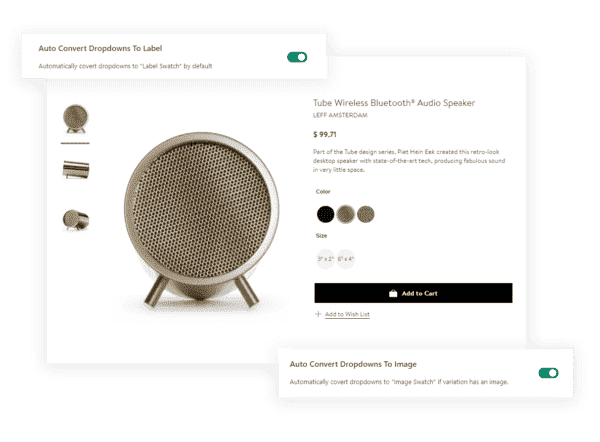The image size is (600, 442).
Task: Choose the 3" x 2" size option
Action: [x=326, y=259]
